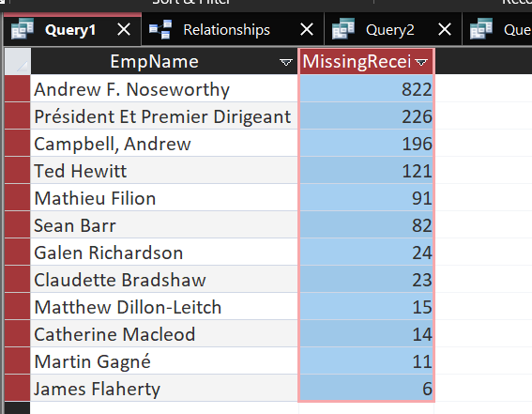
Task: Open the partially visible fourth query tab
Action: (x=497, y=29)
